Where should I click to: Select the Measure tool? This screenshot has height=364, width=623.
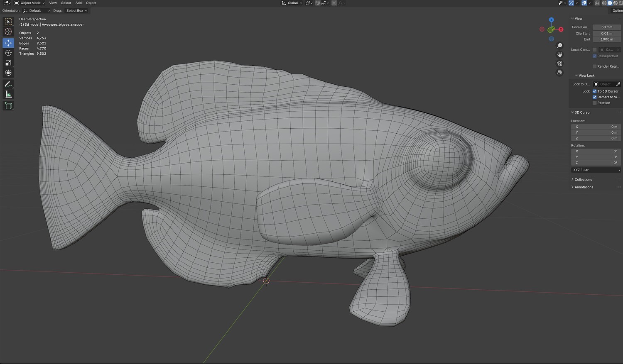click(x=8, y=94)
